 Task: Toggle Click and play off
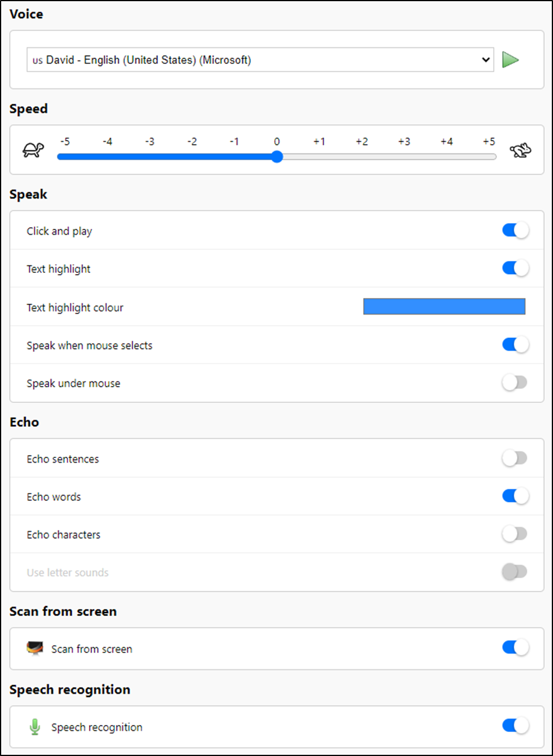tap(515, 231)
